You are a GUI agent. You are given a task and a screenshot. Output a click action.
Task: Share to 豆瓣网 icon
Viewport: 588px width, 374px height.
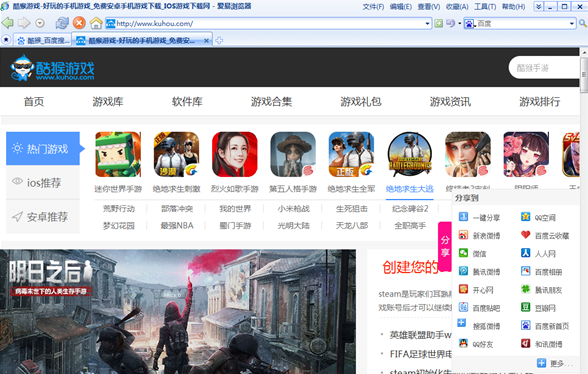[x=525, y=308]
